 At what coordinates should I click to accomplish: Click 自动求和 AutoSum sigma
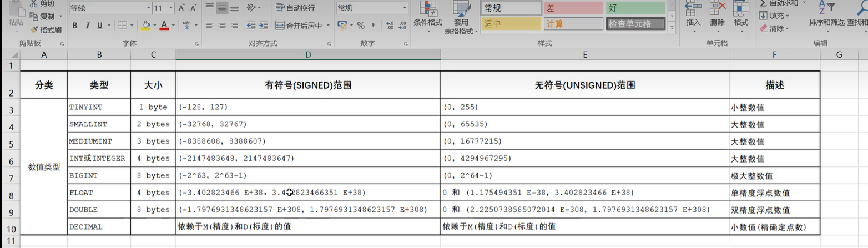pyautogui.click(x=783, y=3)
